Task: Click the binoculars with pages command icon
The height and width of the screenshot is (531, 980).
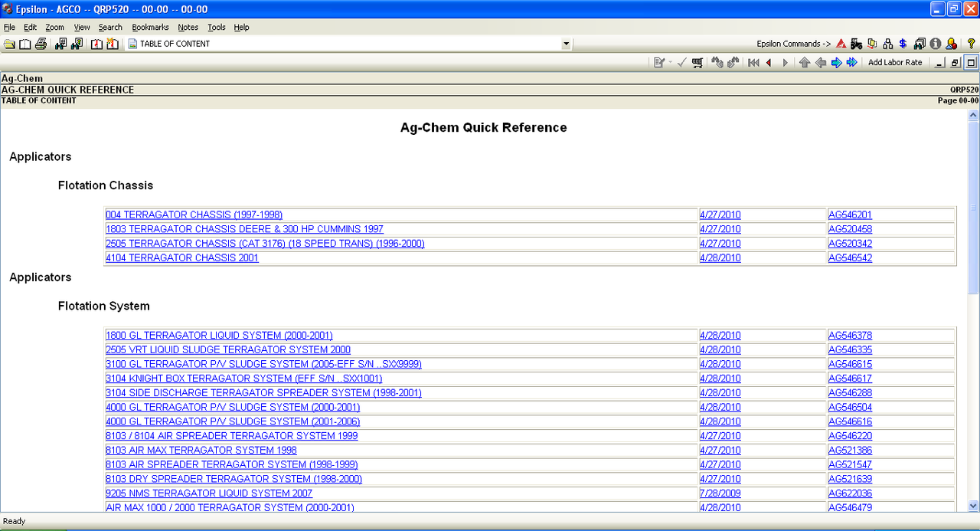Action: coord(920,44)
